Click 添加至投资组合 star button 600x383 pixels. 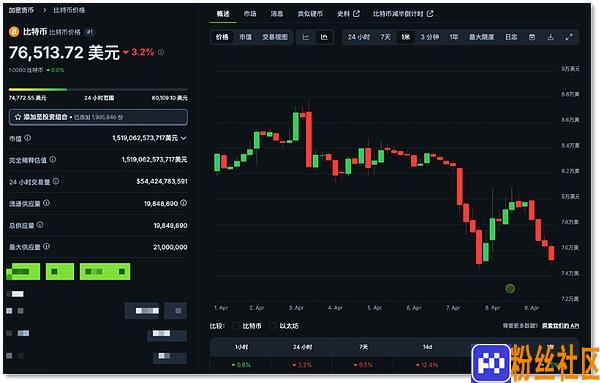98,117
